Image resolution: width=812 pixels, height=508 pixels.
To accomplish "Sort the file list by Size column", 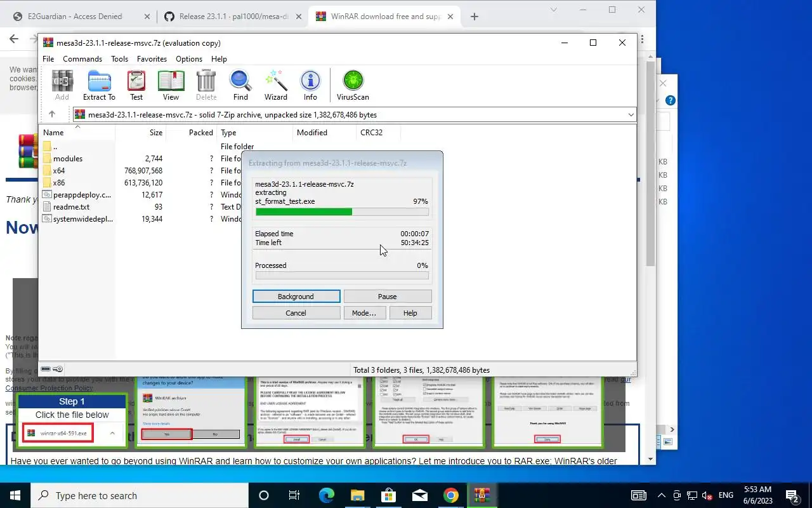I will (x=141, y=133).
